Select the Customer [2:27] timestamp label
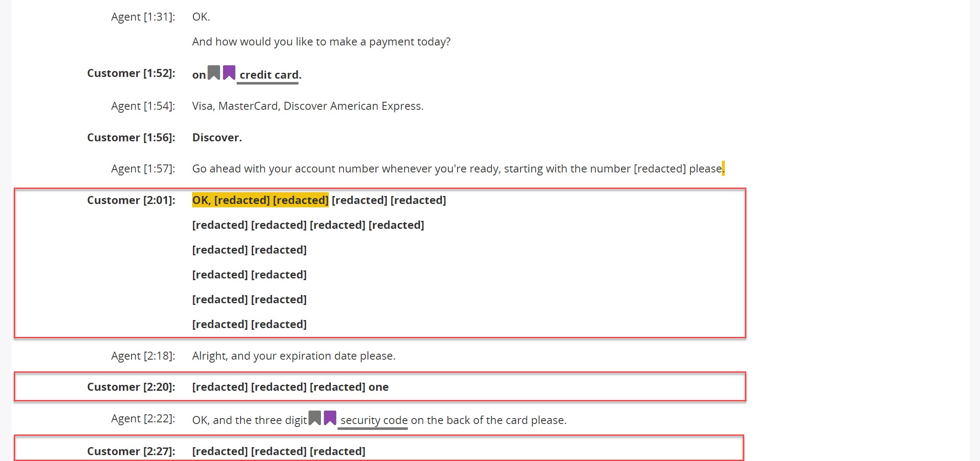Viewport: 980px width, 461px height. pyautogui.click(x=131, y=451)
